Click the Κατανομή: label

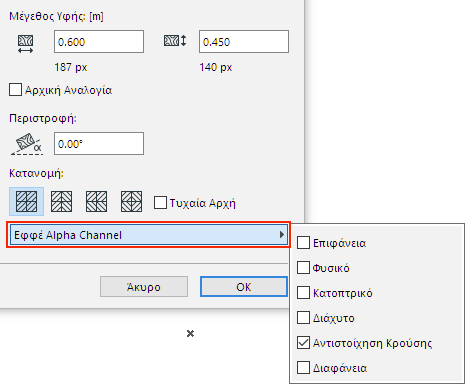point(36,173)
